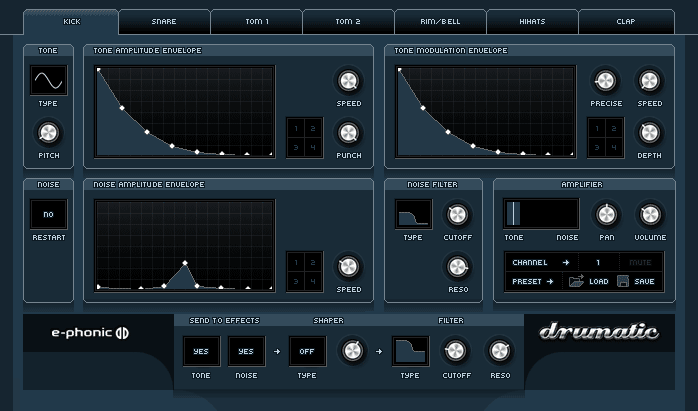Change the sine wave Tone Type
Viewport: 698px width, 411px height.
click(49, 80)
